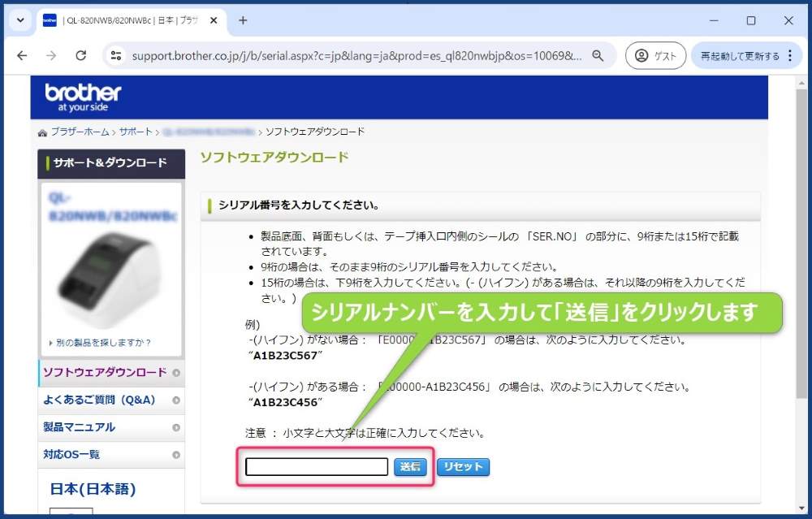Click the 日本(日本語) language heading

tap(93, 488)
